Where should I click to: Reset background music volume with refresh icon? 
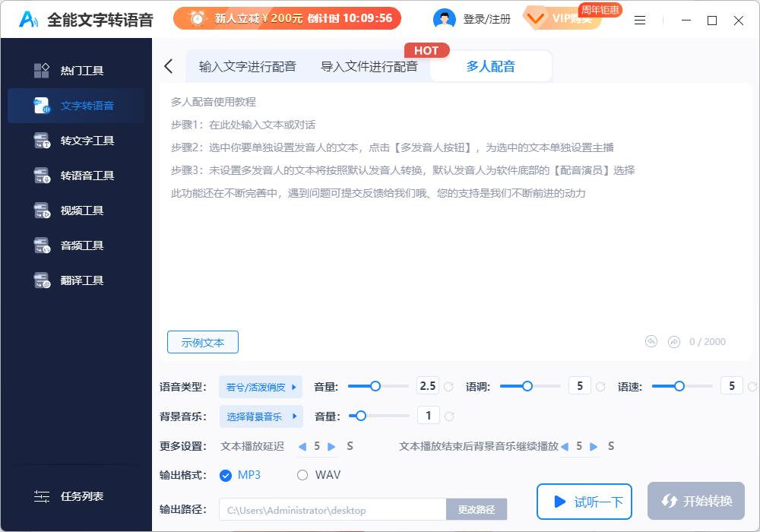point(449,416)
